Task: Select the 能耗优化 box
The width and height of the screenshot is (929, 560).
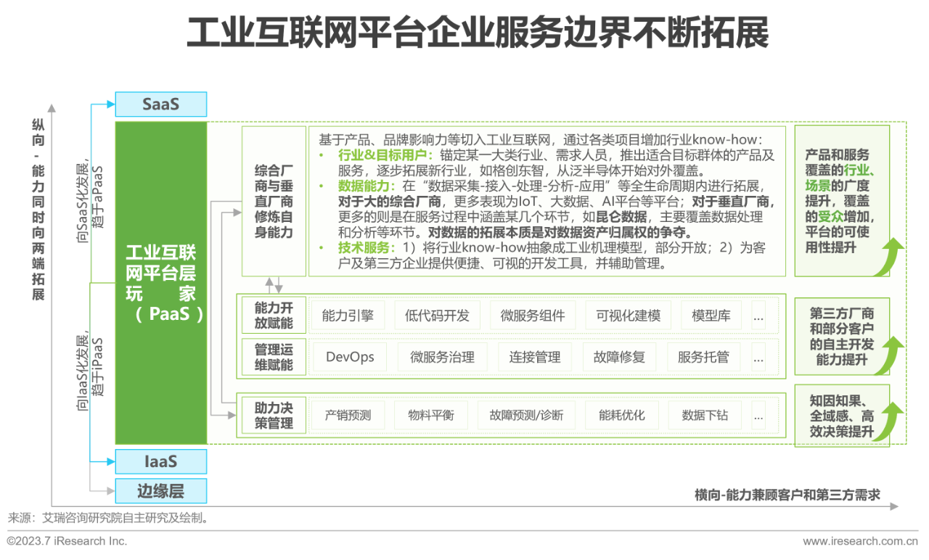Action: tap(621, 416)
